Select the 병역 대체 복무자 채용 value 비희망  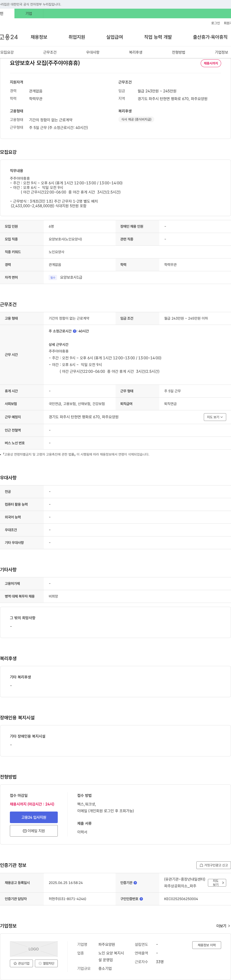coord(53,597)
